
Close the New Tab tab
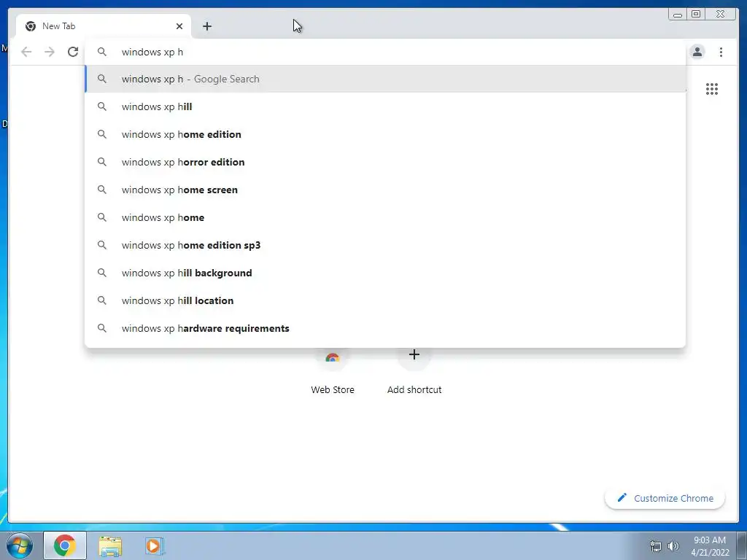179,26
